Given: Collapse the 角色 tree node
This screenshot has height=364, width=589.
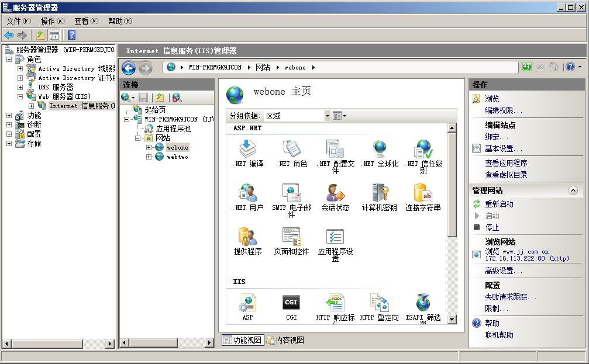Looking at the screenshot, I should (9, 59).
